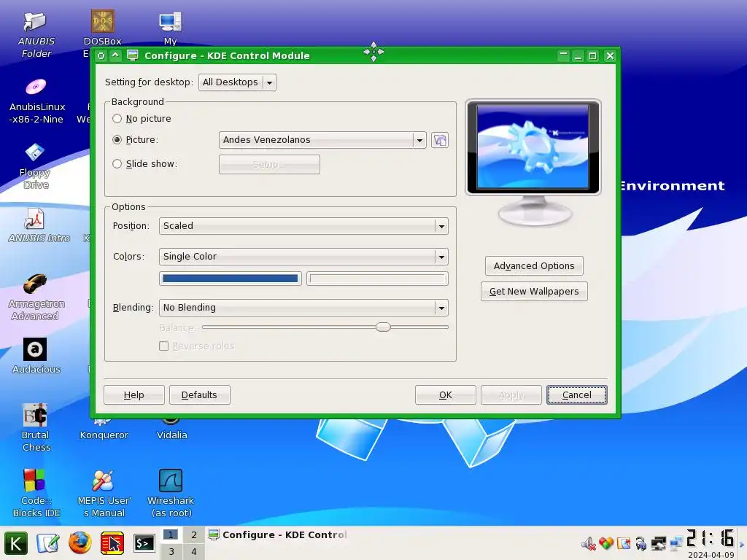747x560 pixels.
Task: Click the Cancel button
Action: [x=577, y=394]
